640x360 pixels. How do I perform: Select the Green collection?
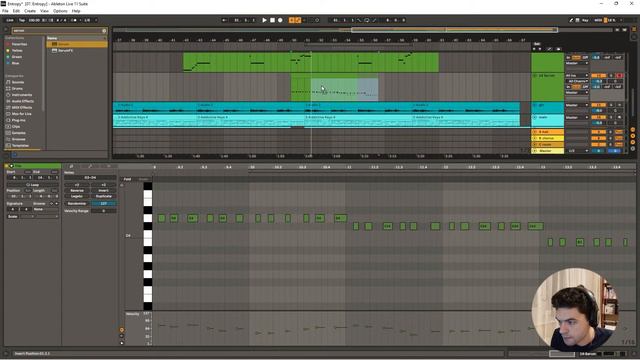tap(17, 57)
